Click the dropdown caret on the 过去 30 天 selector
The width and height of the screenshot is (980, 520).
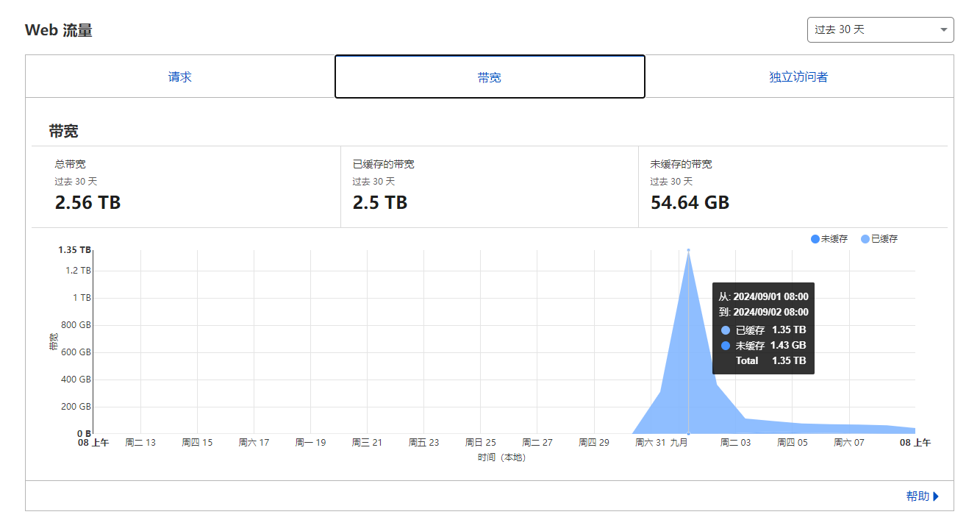pos(944,29)
